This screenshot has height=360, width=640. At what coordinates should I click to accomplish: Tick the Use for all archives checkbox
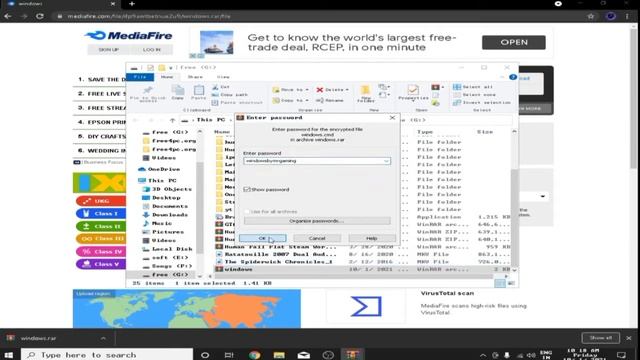tap(247, 211)
